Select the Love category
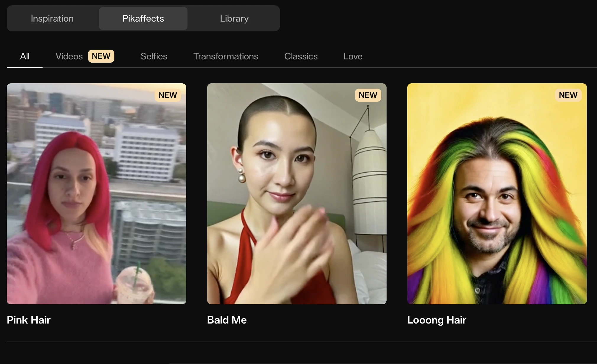597x364 pixels. pos(353,56)
